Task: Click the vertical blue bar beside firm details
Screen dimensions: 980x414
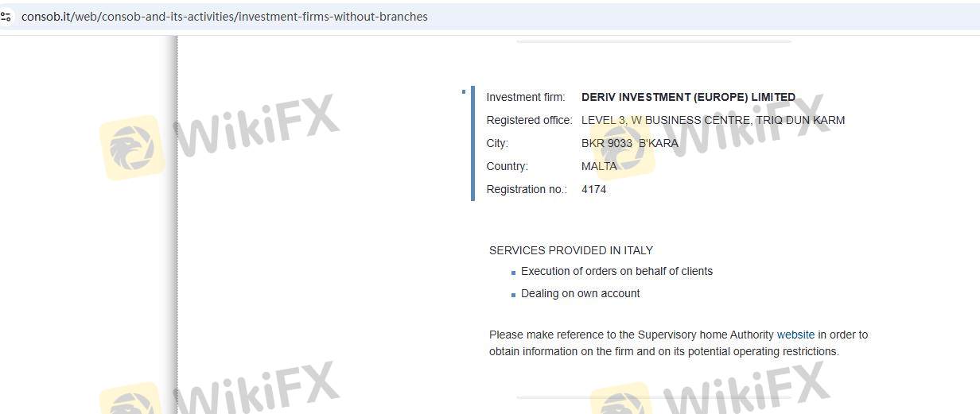Action: [472, 143]
